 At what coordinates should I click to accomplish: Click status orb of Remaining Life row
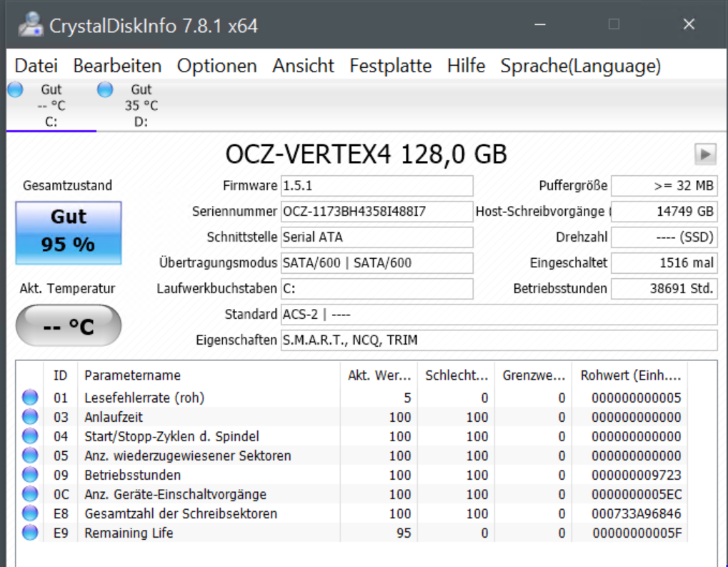(30, 533)
